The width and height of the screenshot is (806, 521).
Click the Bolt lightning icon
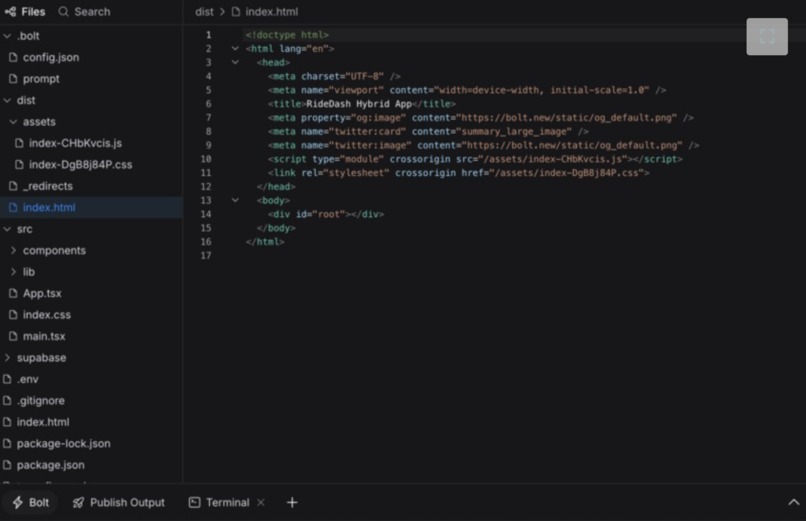coord(18,503)
